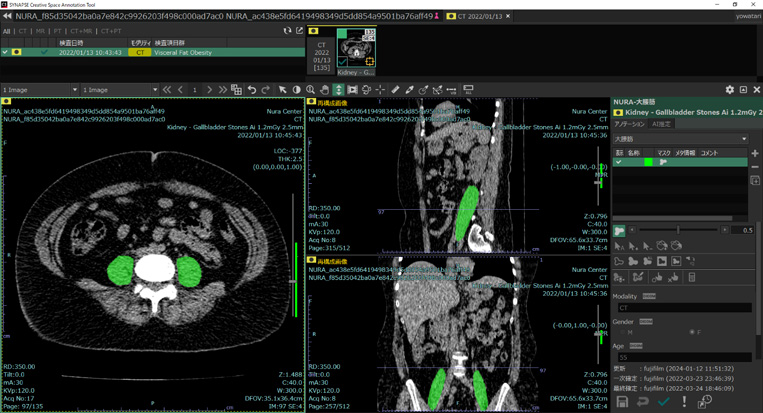
Task: Activate the pan hand tool
Action: point(324,90)
